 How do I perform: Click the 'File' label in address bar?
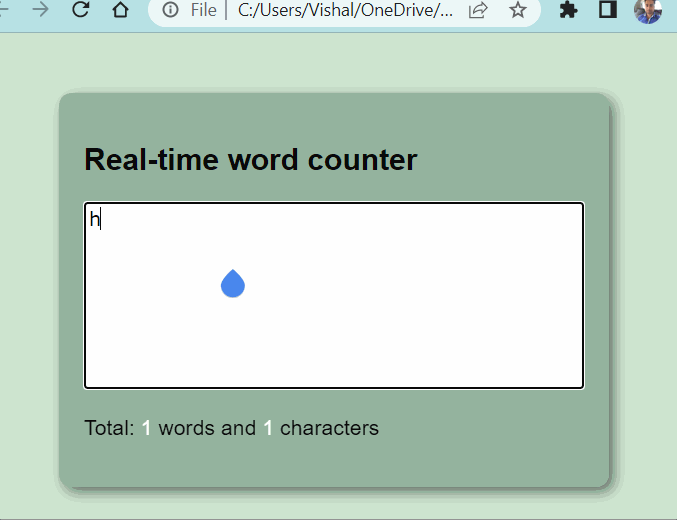[203, 10]
